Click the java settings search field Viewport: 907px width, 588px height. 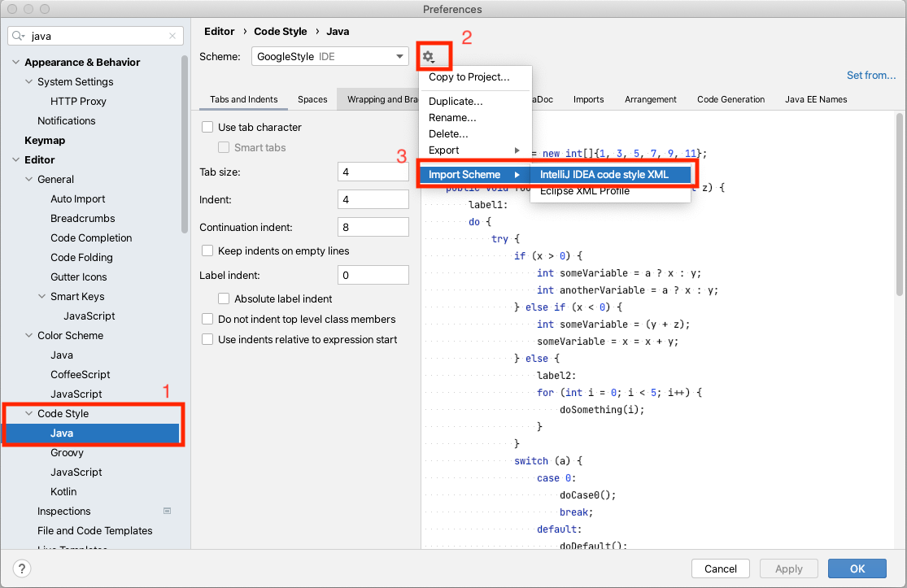[x=95, y=36]
